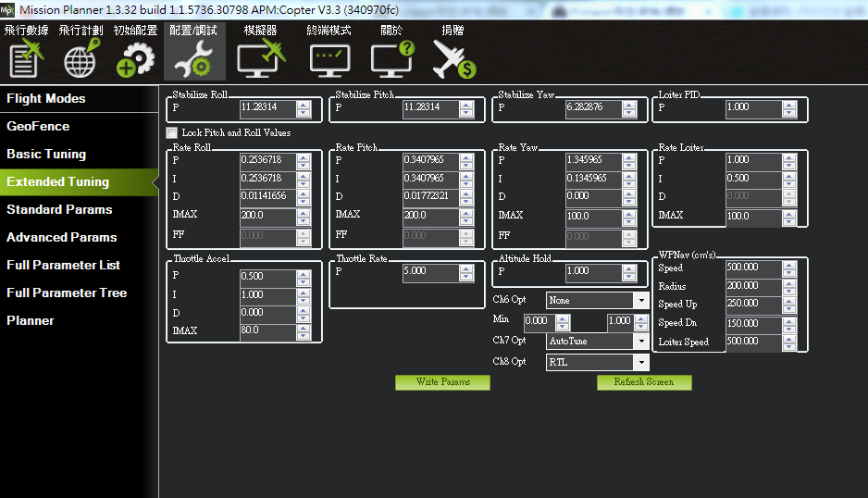
Task: Click the Throttle Accel I stepper arrows
Action: click(304, 296)
